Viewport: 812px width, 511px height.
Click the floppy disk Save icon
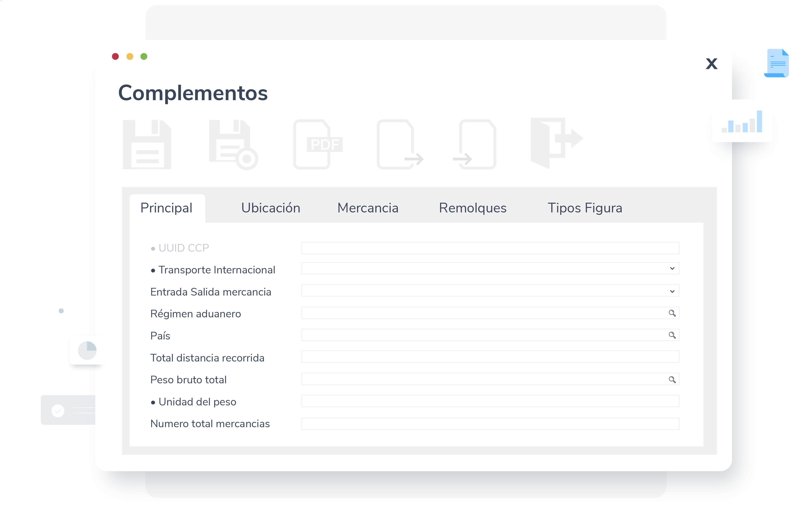(x=147, y=144)
